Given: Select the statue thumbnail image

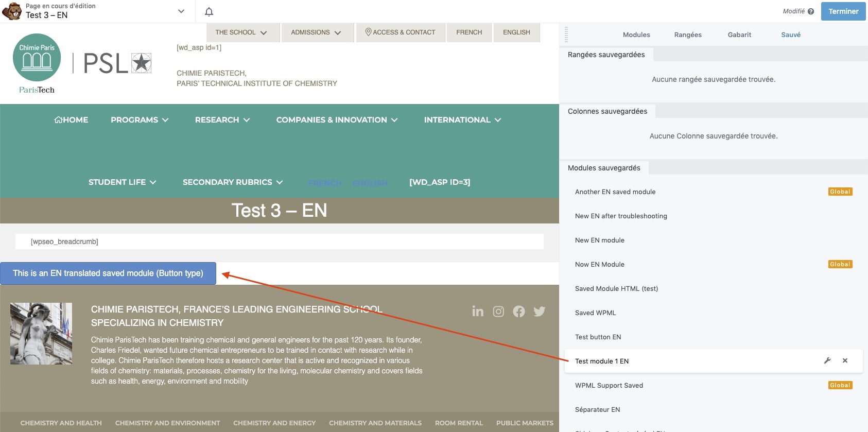Looking at the screenshot, I should point(41,334).
